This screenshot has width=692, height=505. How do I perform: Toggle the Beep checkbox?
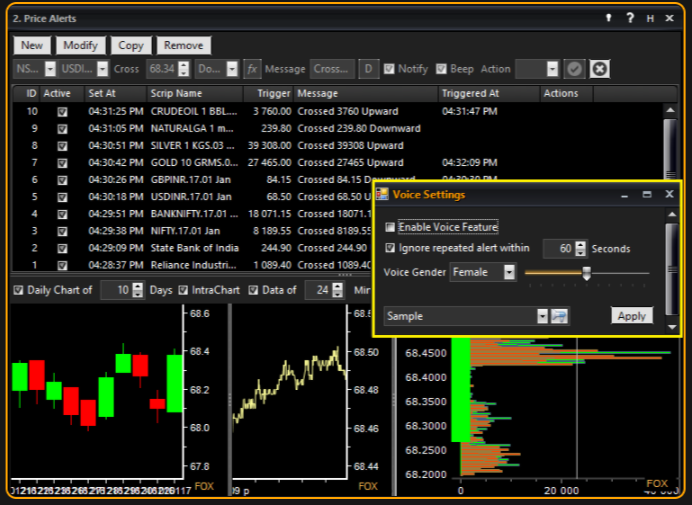[441, 69]
